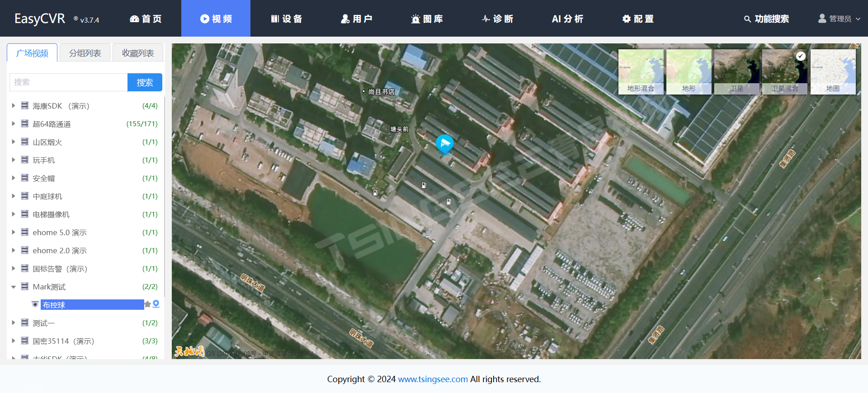
Task: Click the server icon beside 海康SDK group
Action: coord(25,105)
